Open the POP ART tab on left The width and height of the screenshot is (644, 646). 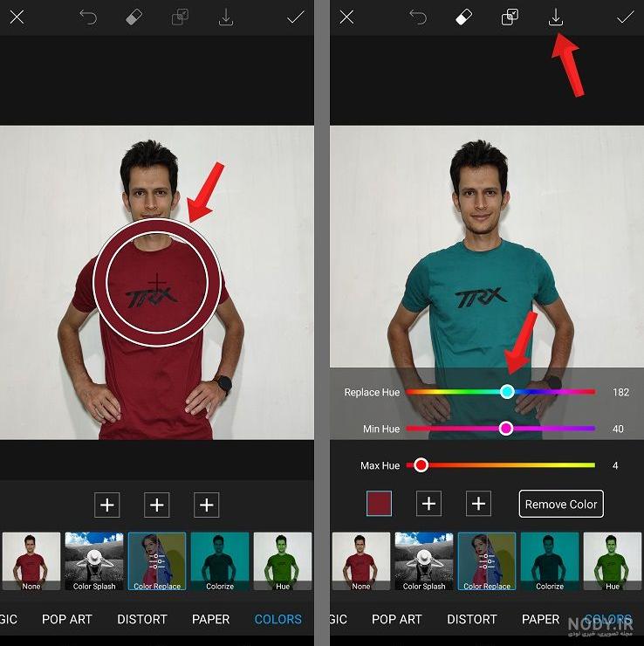[67, 619]
